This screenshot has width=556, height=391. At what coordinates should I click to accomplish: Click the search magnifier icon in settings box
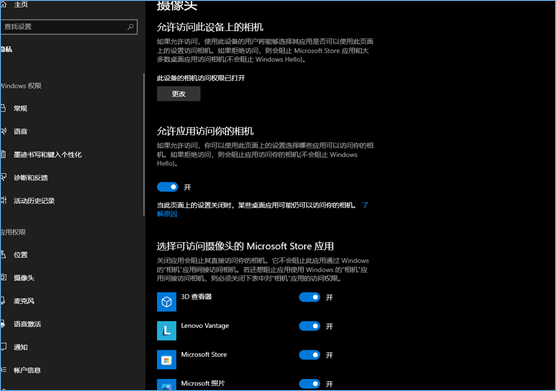(130, 27)
